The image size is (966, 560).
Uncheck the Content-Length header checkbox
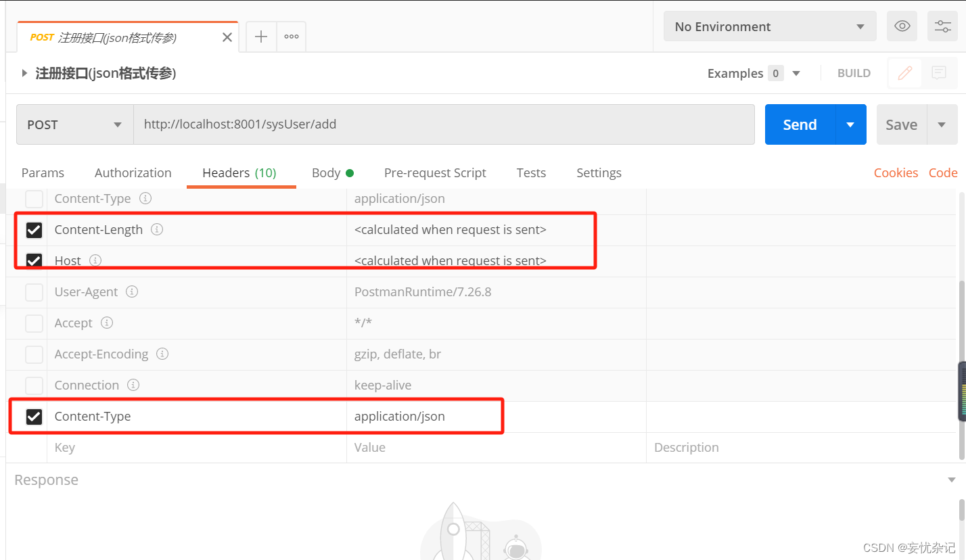pyautogui.click(x=34, y=230)
